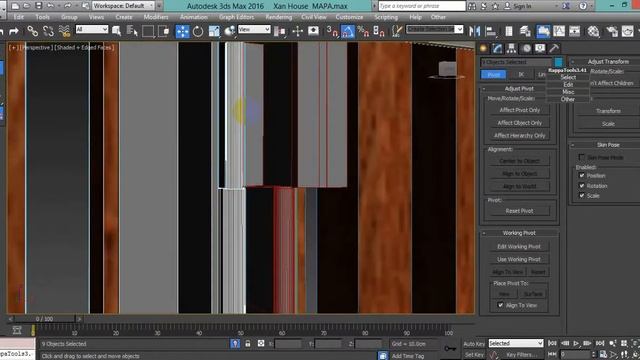Viewport: 640px width, 360px height.
Task: Open the Modifiers menu
Action: point(156,17)
